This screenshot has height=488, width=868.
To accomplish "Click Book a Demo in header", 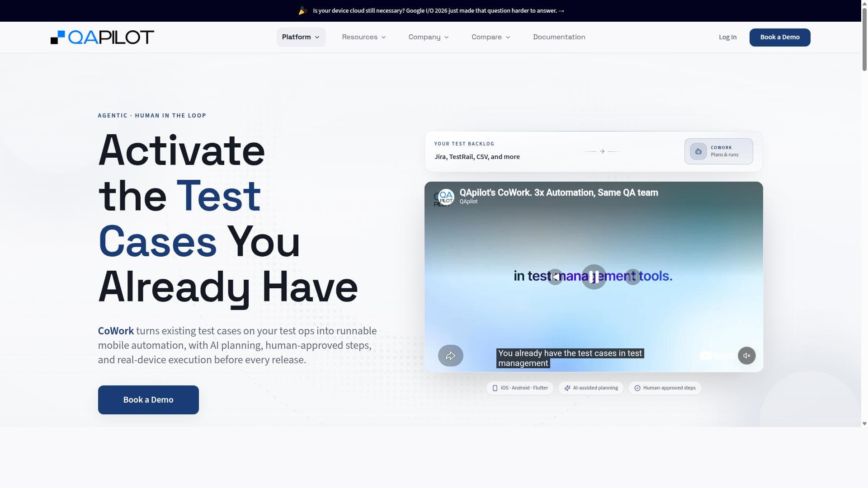I will [x=779, y=37].
